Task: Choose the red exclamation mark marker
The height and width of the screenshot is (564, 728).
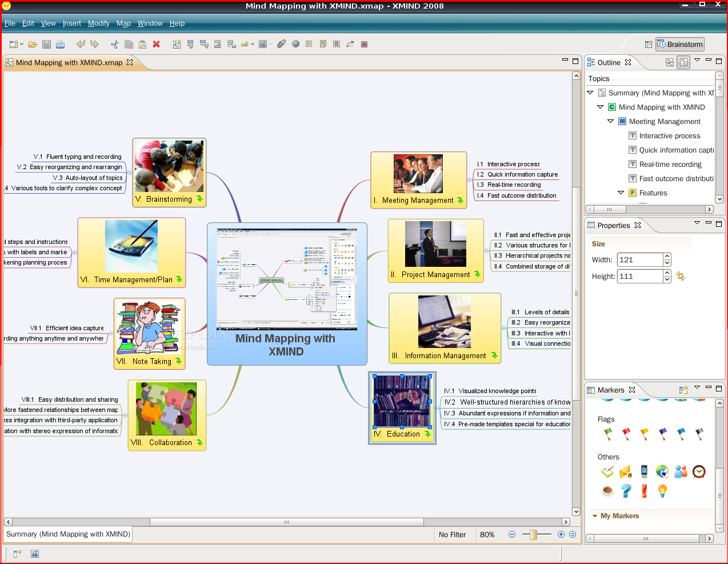Action: click(x=644, y=490)
